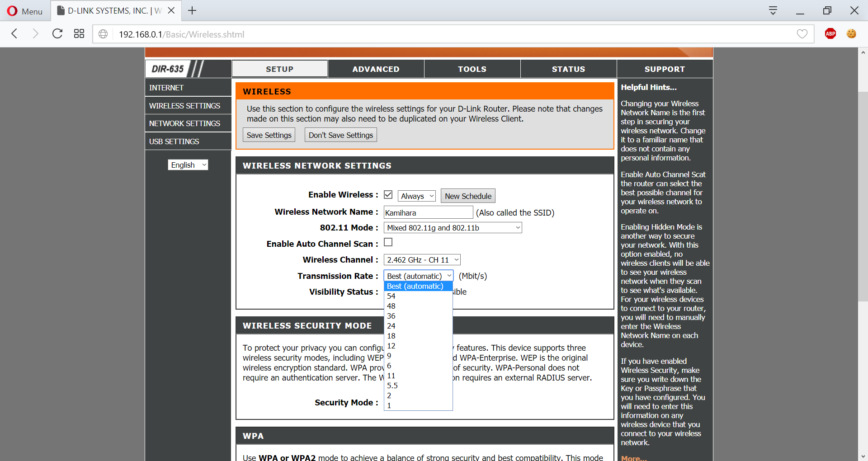This screenshot has width=868, height=461.
Task: Open cookie extension icon
Action: 851,34
